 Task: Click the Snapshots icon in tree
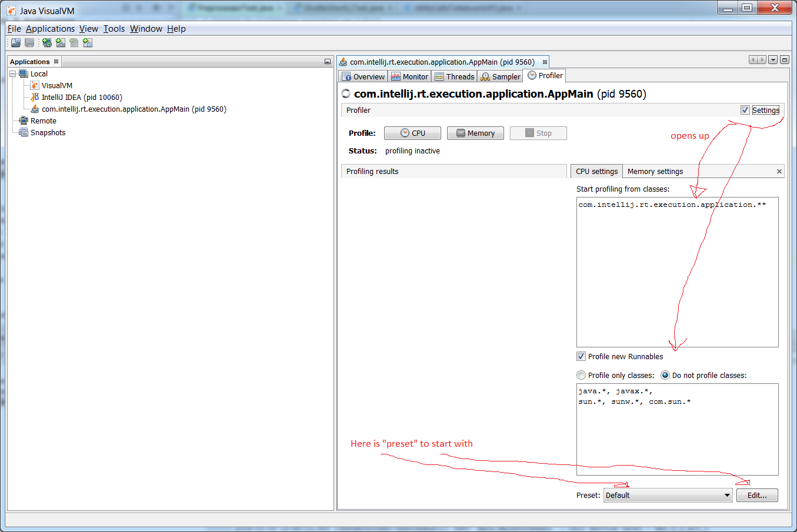click(x=24, y=132)
